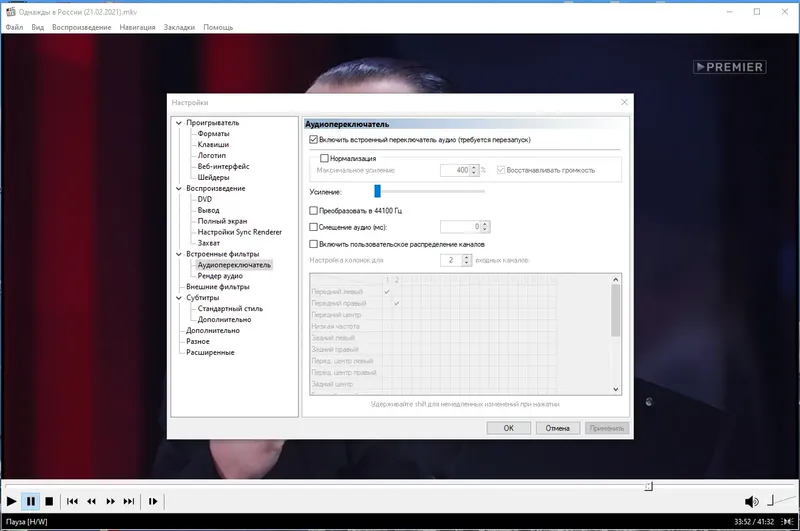This screenshot has width=800, height=531.
Task: Enable the Нормализация checkbox
Action: tap(324, 158)
